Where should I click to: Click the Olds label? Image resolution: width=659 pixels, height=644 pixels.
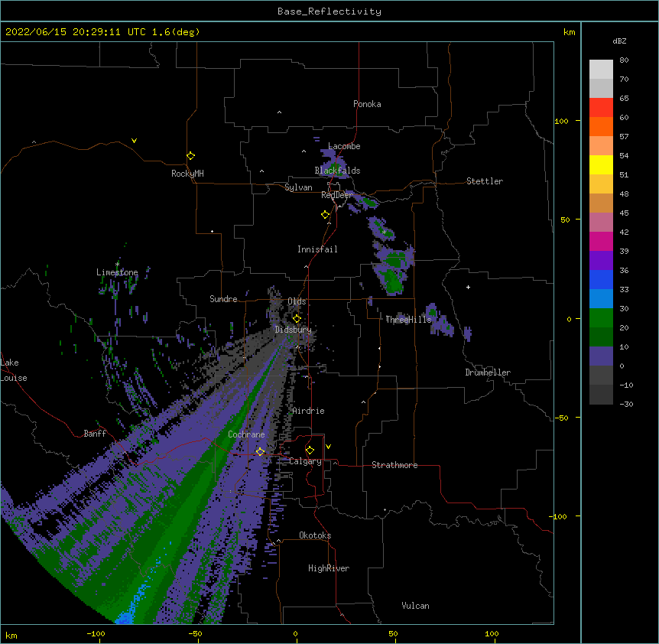tap(297, 301)
